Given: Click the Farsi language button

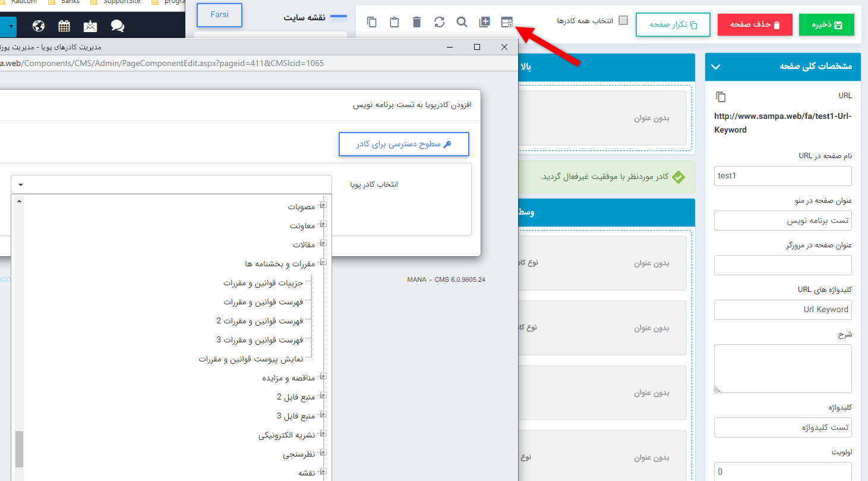Looking at the screenshot, I should [x=219, y=15].
